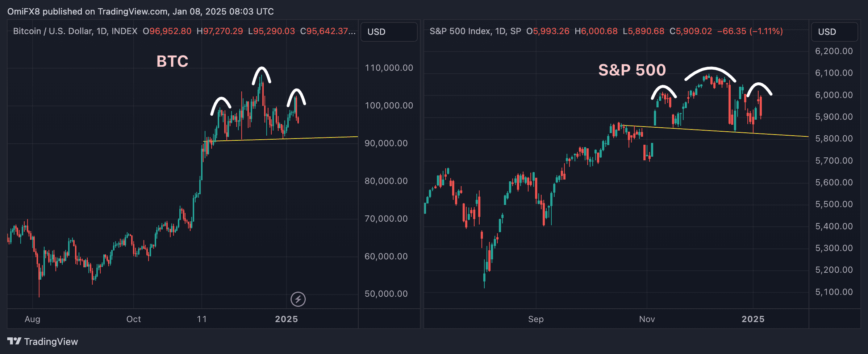Select the pink "S&P 500" text annotation
Image resolution: width=868 pixels, height=354 pixels.
[632, 70]
